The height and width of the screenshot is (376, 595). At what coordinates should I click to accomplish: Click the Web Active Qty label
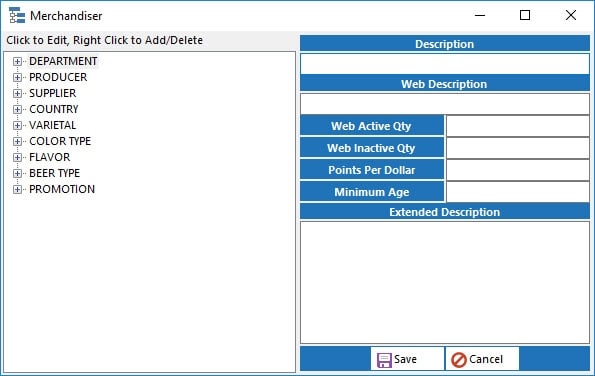tap(371, 126)
